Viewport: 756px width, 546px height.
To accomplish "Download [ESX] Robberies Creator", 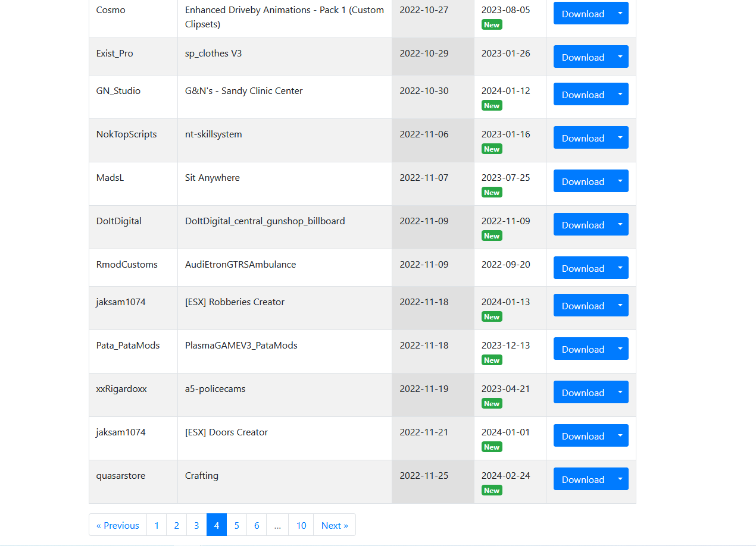I will [x=582, y=305].
